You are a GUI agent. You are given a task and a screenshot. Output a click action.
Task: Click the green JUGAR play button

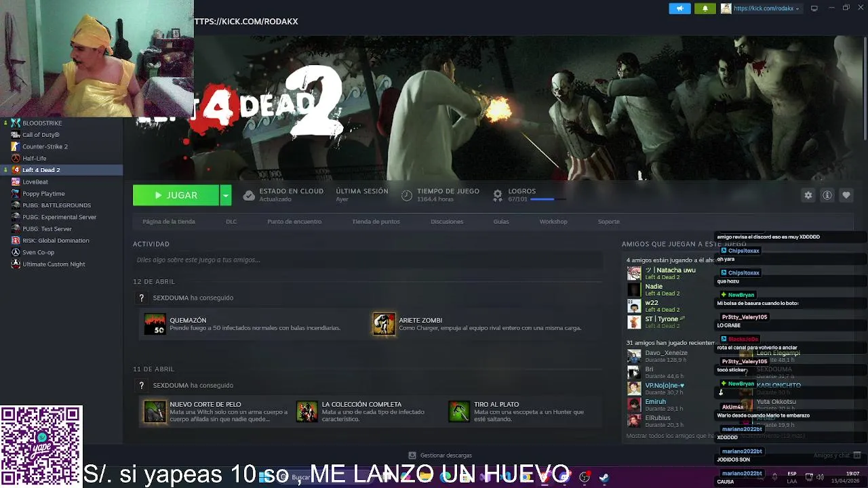point(176,195)
